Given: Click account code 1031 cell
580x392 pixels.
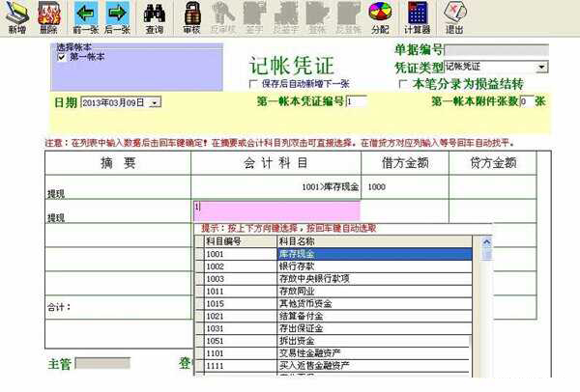Looking at the screenshot, I should coord(241,328).
